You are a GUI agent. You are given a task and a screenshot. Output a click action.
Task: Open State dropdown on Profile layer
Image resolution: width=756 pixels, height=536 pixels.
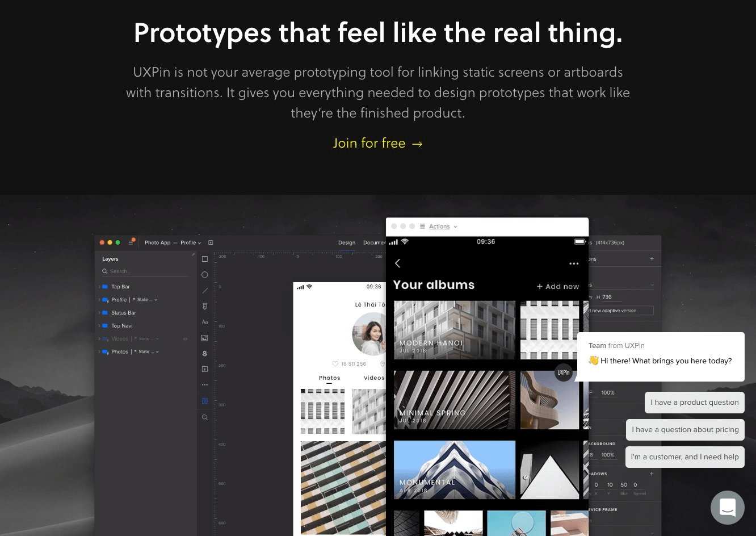tap(146, 300)
